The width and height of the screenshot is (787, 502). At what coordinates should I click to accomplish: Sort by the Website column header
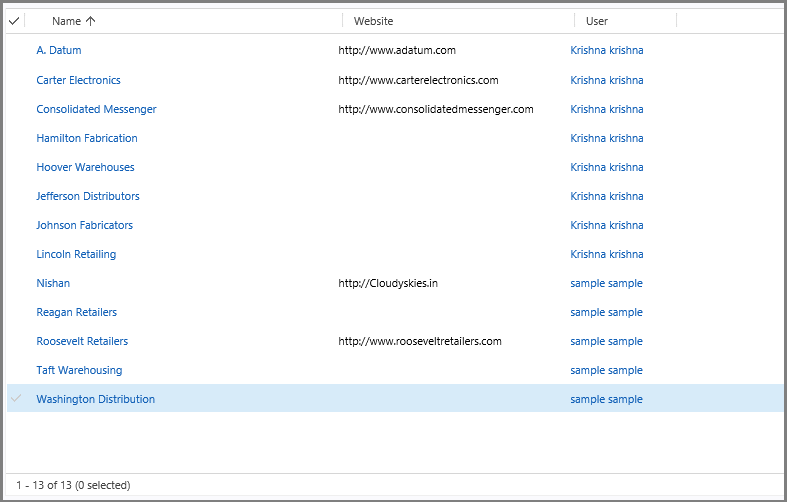(373, 21)
